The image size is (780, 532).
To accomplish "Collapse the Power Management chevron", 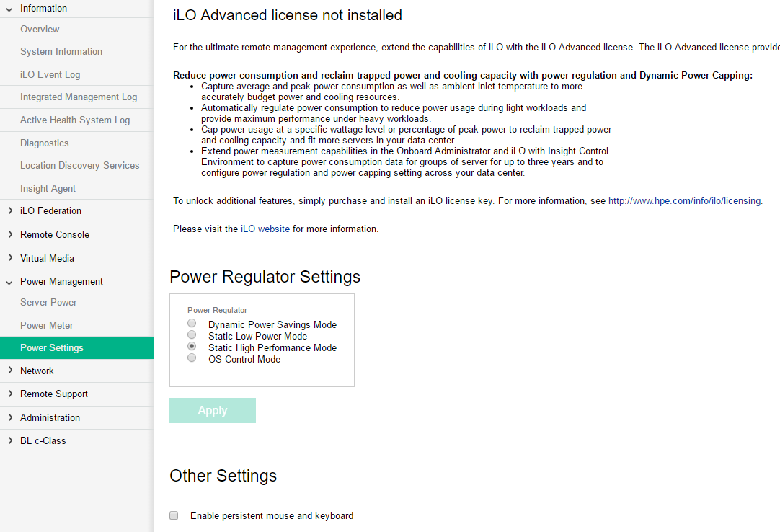I will (x=9, y=282).
